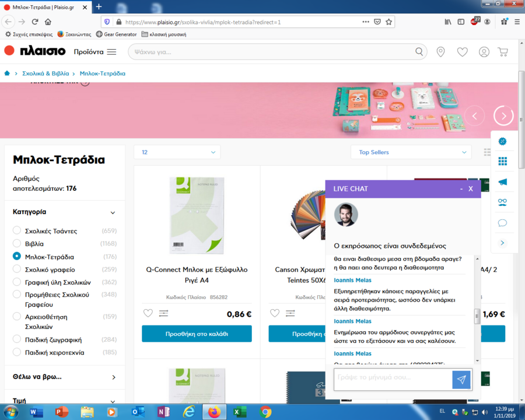Open the shopping cart icon
The image size is (525, 420).
(503, 52)
